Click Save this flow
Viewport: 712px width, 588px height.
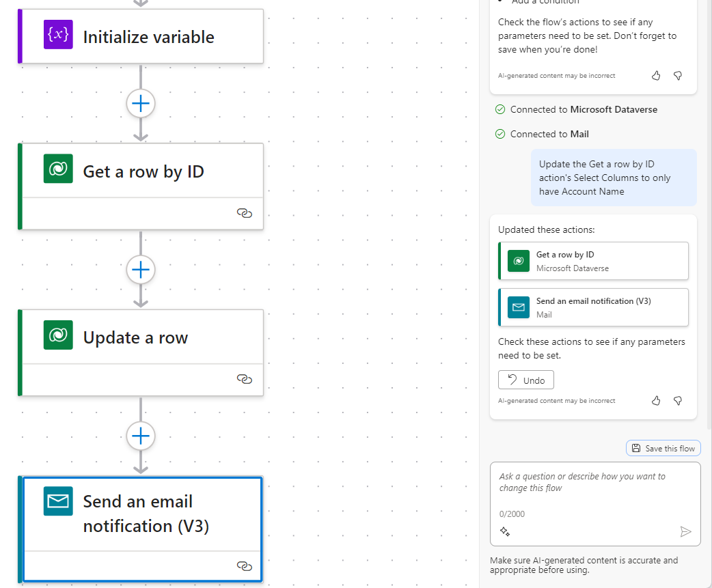coord(663,447)
